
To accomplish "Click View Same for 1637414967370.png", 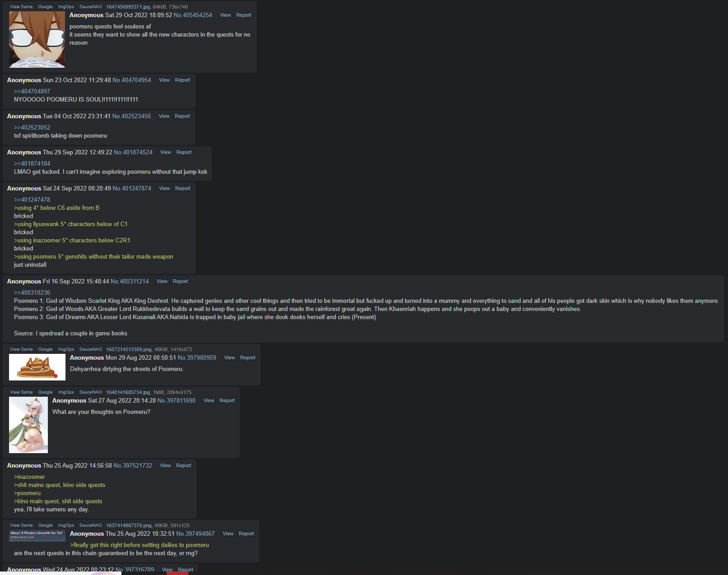I will [x=21, y=525].
